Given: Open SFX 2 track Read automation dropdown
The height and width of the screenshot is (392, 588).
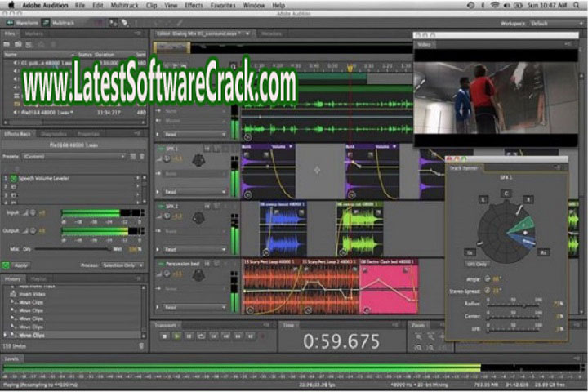Looking at the screenshot, I should pos(195,249).
